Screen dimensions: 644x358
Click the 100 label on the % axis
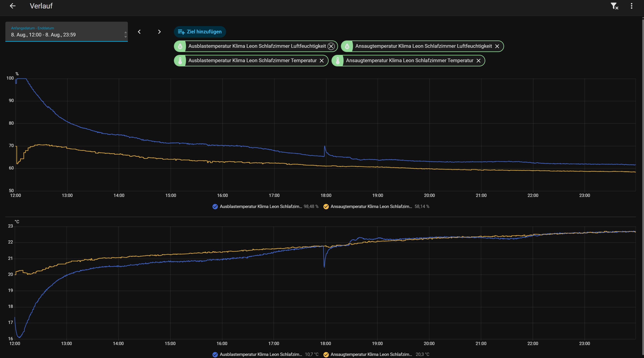click(10, 78)
